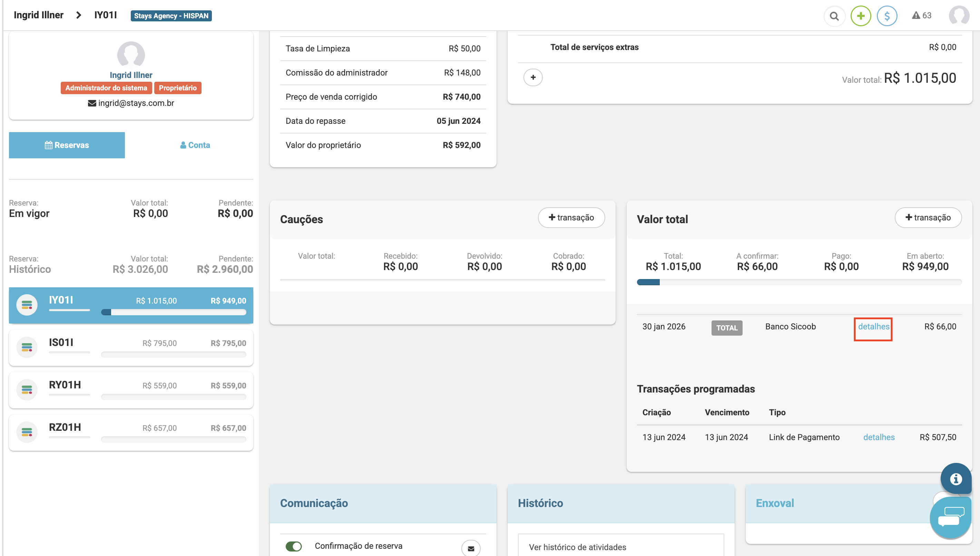Open the chat support bubble icon
The image size is (980, 556).
pyautogui.click(x=950, y=516)
